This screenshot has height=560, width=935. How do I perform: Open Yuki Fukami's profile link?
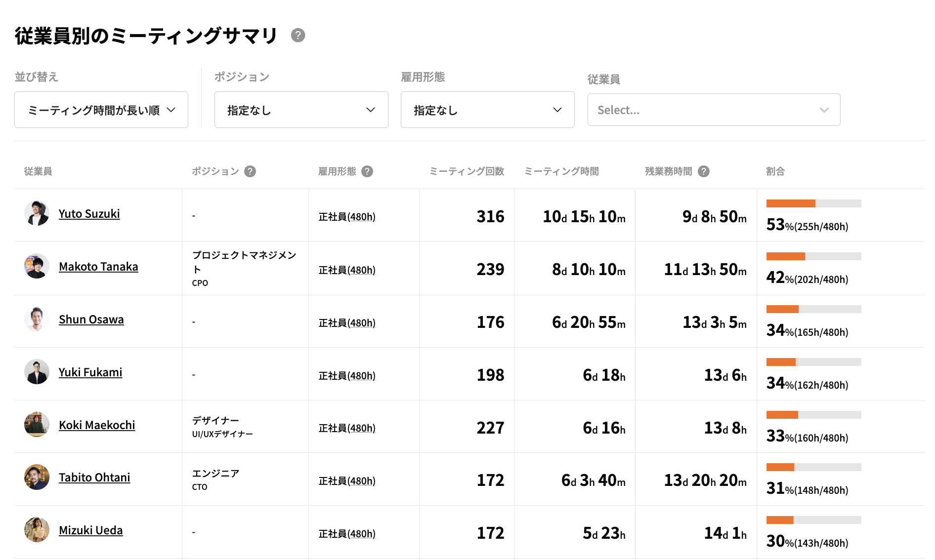pos(90,372)
